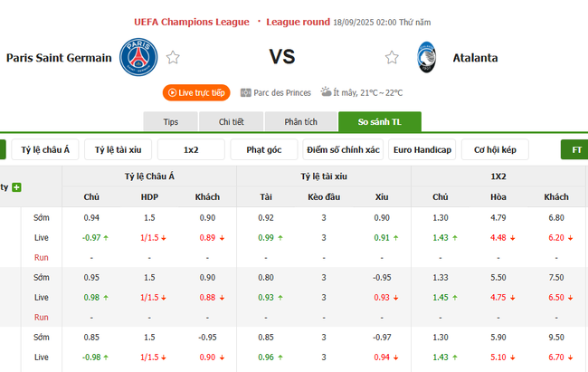The height and width of the screenshot is (372, 588).
Task: Open the UEFA Champions League link
Action: click(x=190, y=21)
